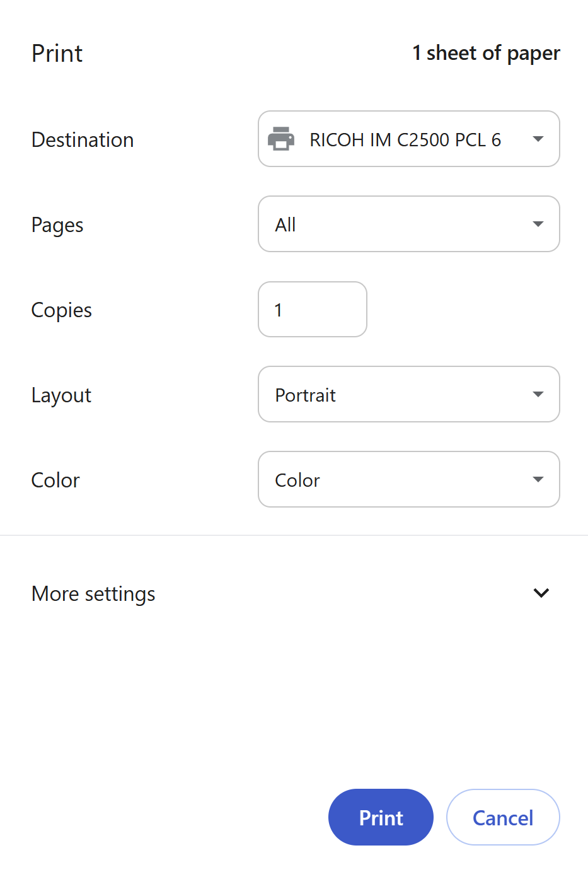The width and height of the screenshot is (588, 872).
Task: Click Cancel to dismiss the dialog
Action: point(502,817)
